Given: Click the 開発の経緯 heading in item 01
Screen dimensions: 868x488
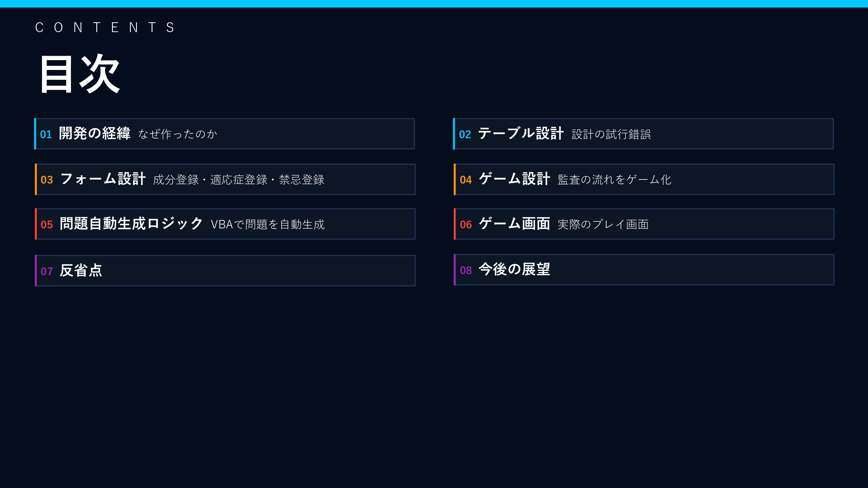Looking at the screenshot, I should [x=94, y=133].
